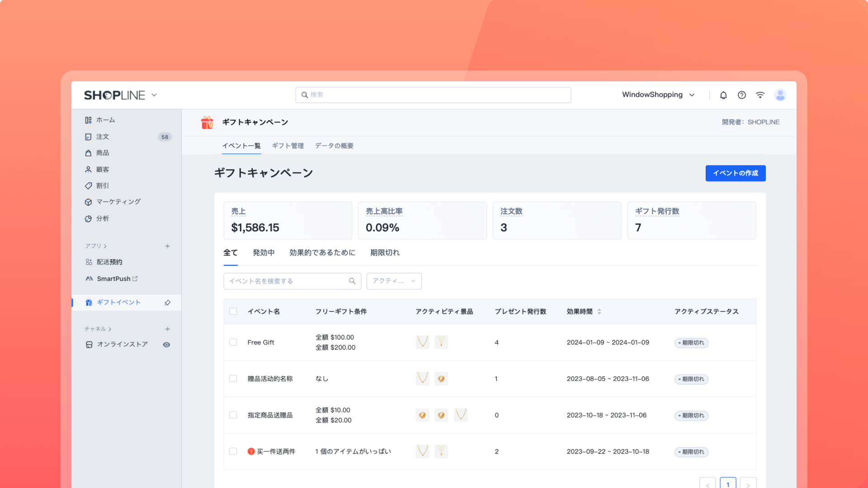This screenshot has height=488, width=868.
Task: Click the イベントの作成 button
Action: click(x=735, y=173)
